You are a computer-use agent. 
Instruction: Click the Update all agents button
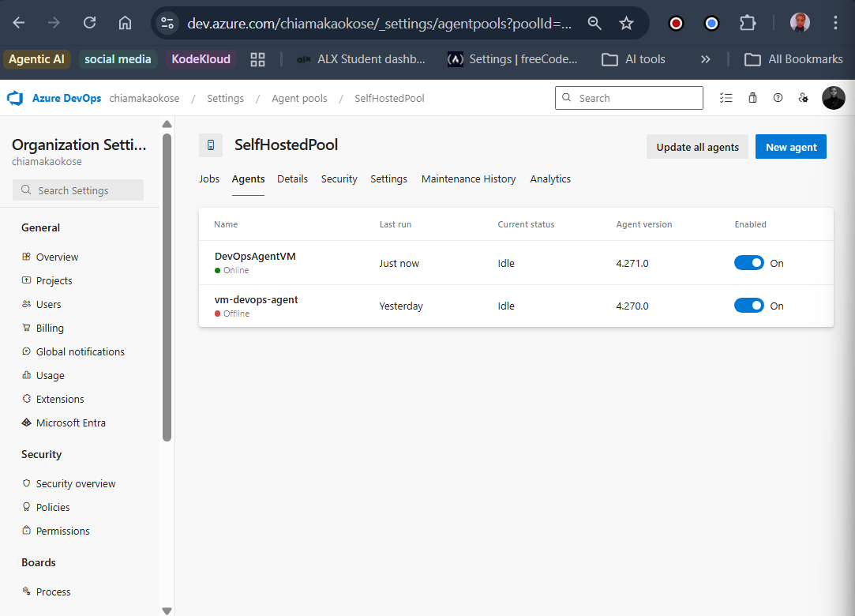(697, 147)
